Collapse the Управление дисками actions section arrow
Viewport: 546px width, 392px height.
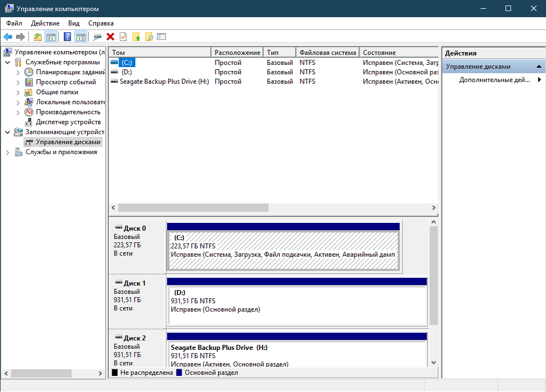[539, 66]
